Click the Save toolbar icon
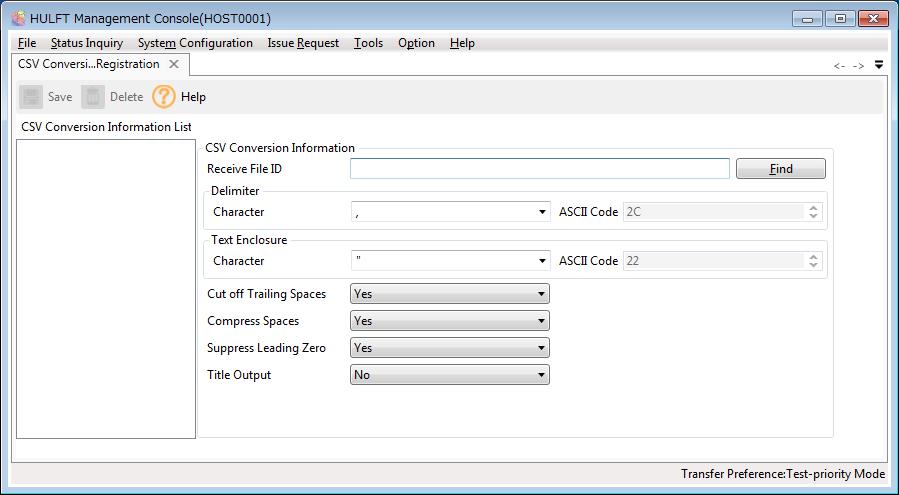Screen dimensions: 899x495 click(x=31, y=97)
